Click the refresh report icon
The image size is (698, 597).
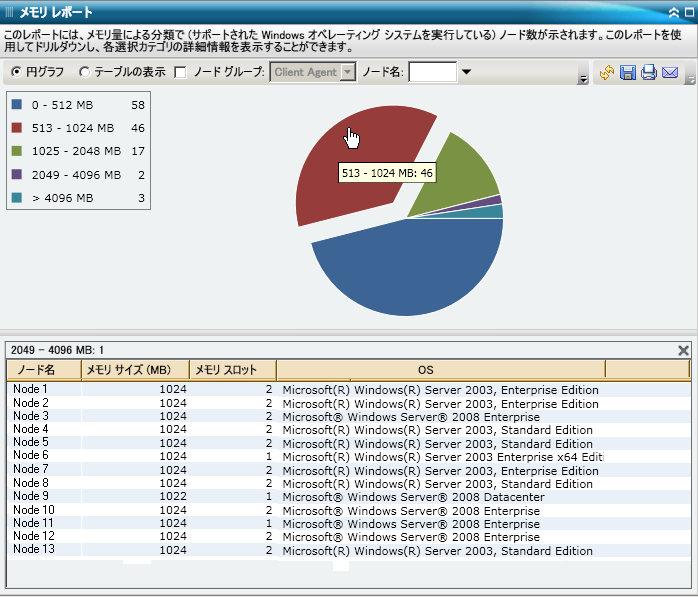click(607, 72)
